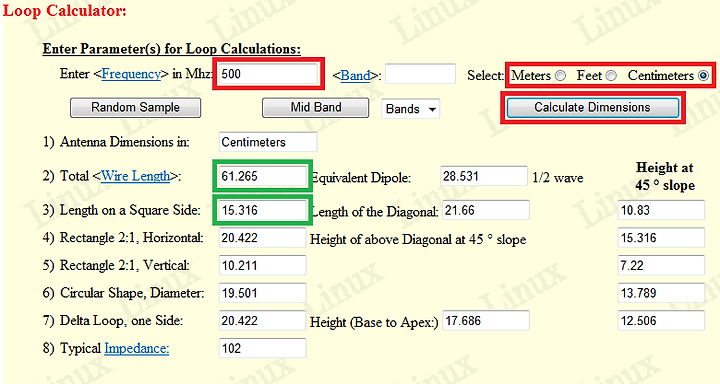Click the 'Enter Parameter(s) for Loop Calculations' heading
Viewport: 720px width, 384px height.
click(x=172, y=49)
